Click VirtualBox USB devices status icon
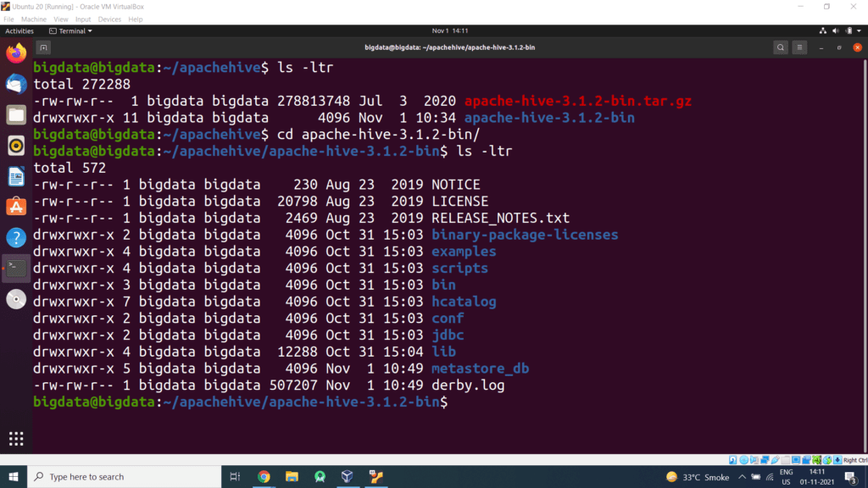Screen dimensions: 868x488 [x=775, y=460]
